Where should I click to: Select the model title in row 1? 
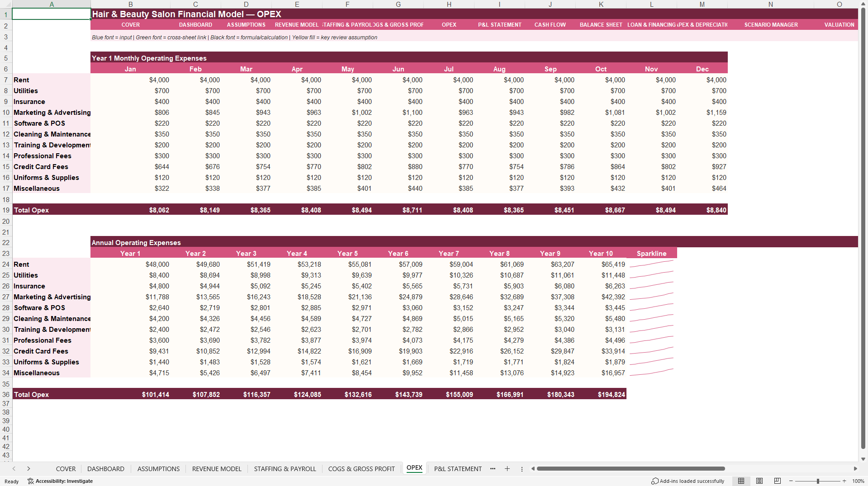[186, 14]
